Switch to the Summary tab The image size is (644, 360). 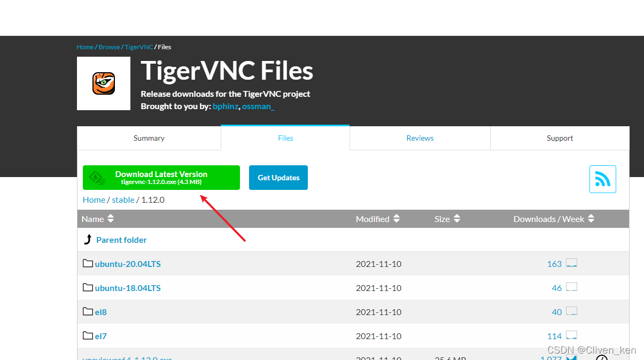(149, 138)
